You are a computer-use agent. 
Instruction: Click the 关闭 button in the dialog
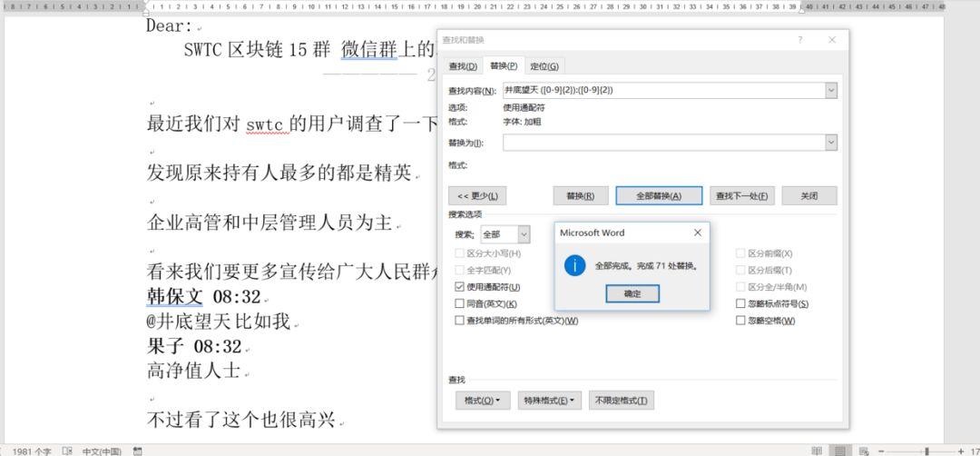pyautogui.click(x=808, y=196)
